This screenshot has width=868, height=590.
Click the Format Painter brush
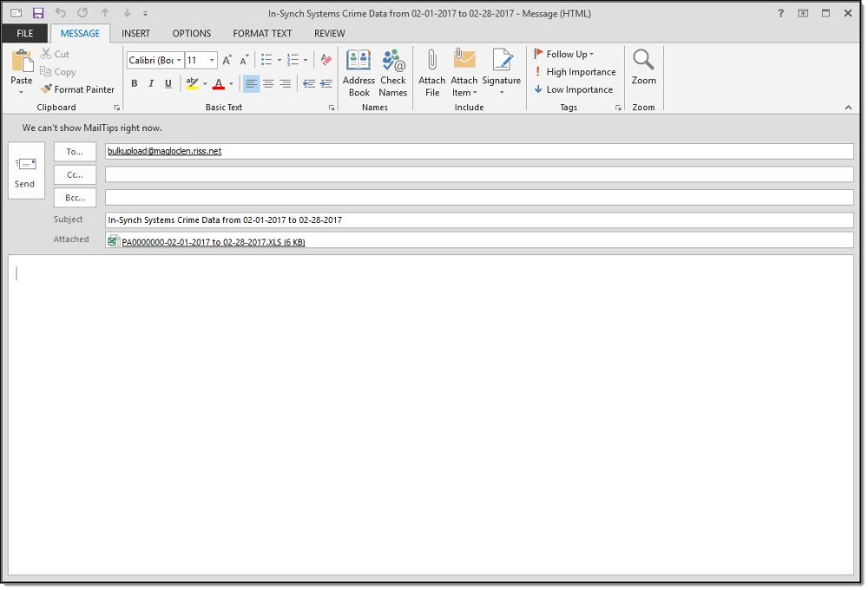pyautogui.click(x=77, y=89)
